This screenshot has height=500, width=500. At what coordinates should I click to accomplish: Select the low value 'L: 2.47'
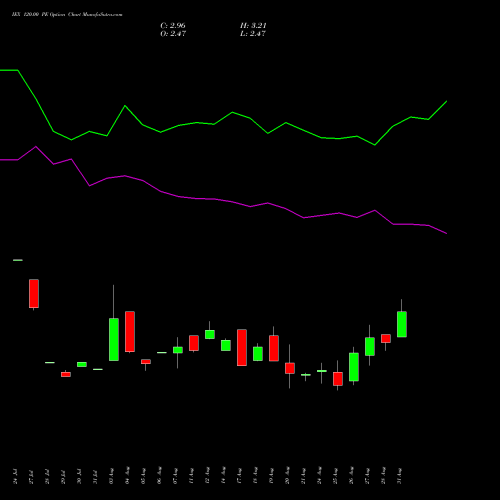tap(253, 34)
